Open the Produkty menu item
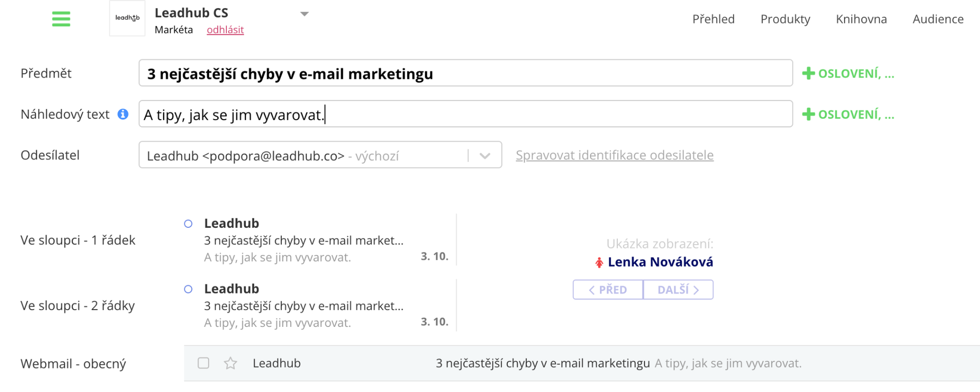This screenshot has width=980, height=392. [x=785, y=19]
